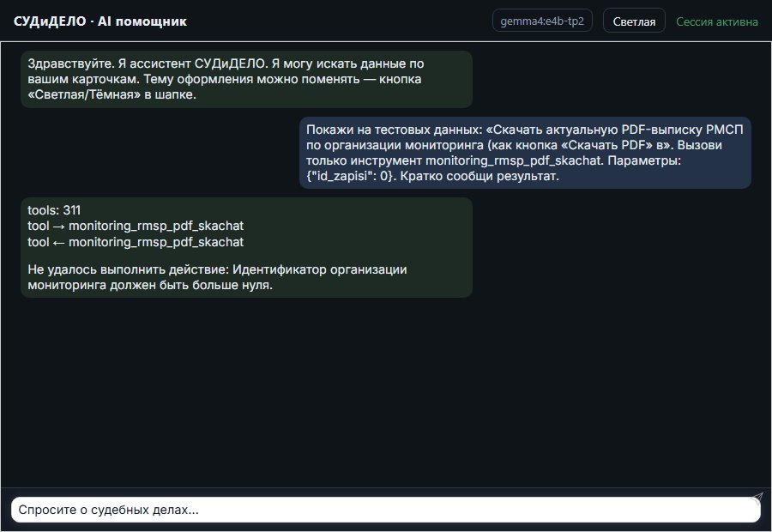The height and width of the screenshot is (532, 772).
Task: Click the gemma4:e4b-tp2 model badge
Action: coord(542,21)
